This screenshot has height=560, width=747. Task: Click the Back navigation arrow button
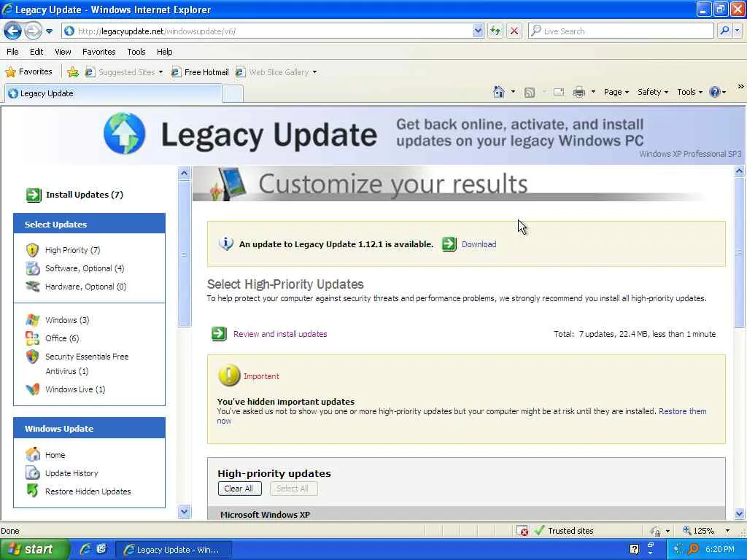13,31
